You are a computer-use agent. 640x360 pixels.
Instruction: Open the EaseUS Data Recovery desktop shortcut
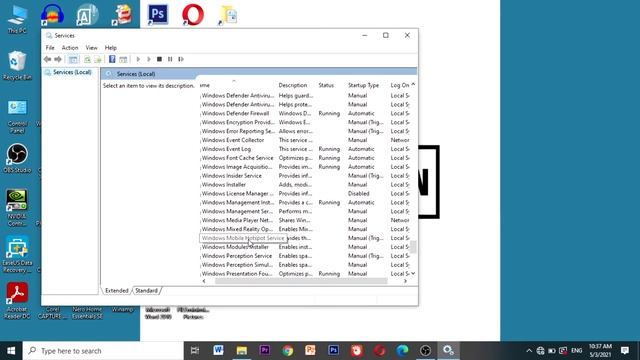[17, 253]
